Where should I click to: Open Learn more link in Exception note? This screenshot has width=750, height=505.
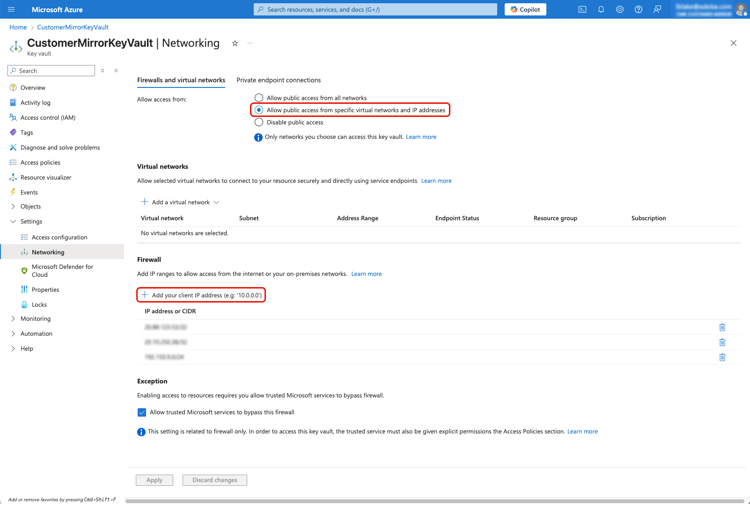click(x=583, y=431)
